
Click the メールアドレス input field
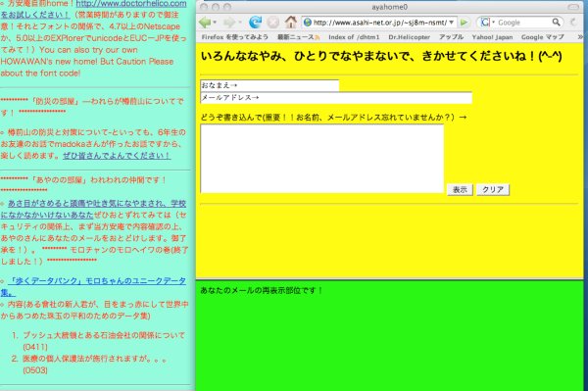tap(336, 97)
